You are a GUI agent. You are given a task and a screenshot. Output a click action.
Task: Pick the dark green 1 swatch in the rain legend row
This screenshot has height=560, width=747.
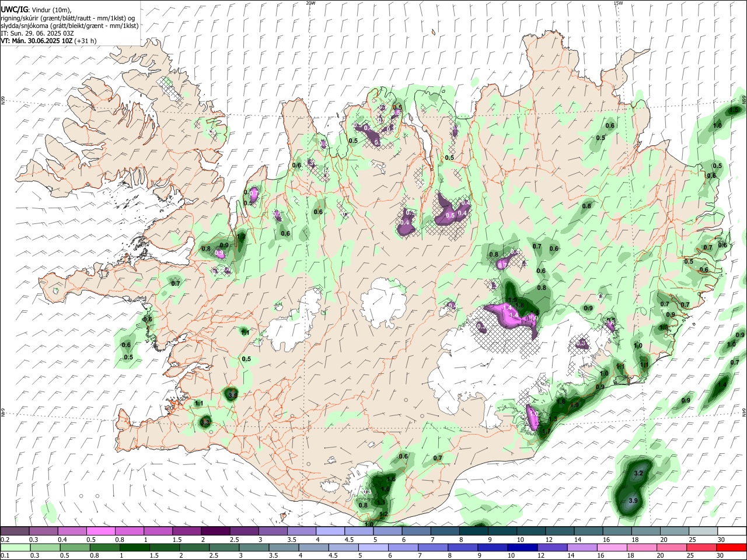[134, 547]
